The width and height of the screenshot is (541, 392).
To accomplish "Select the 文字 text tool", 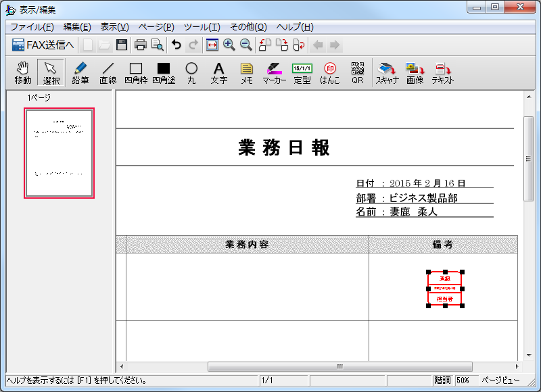I will [x=219, y=73].
